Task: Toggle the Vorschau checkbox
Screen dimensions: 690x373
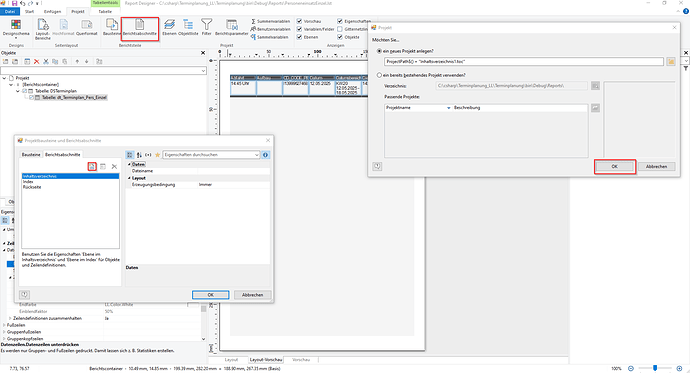Action: click(x=299, y=21)
